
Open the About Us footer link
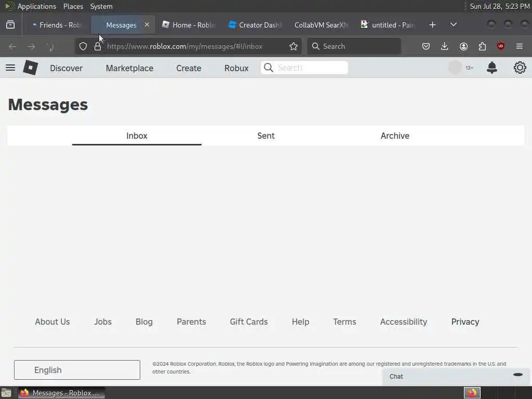(x=52, y=322)
